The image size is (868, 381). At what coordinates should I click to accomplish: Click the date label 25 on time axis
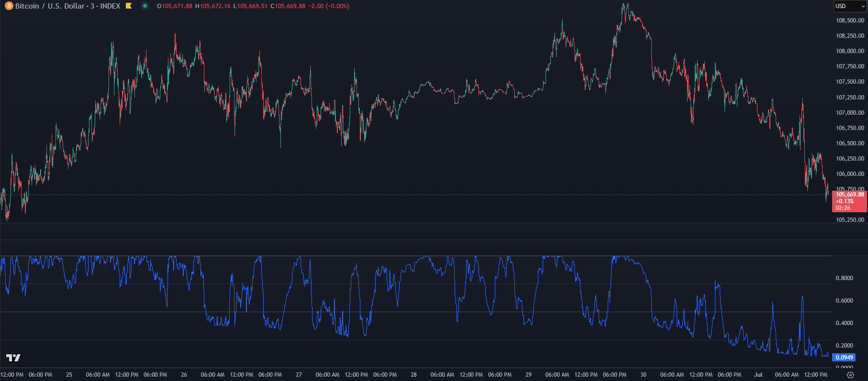69,375
